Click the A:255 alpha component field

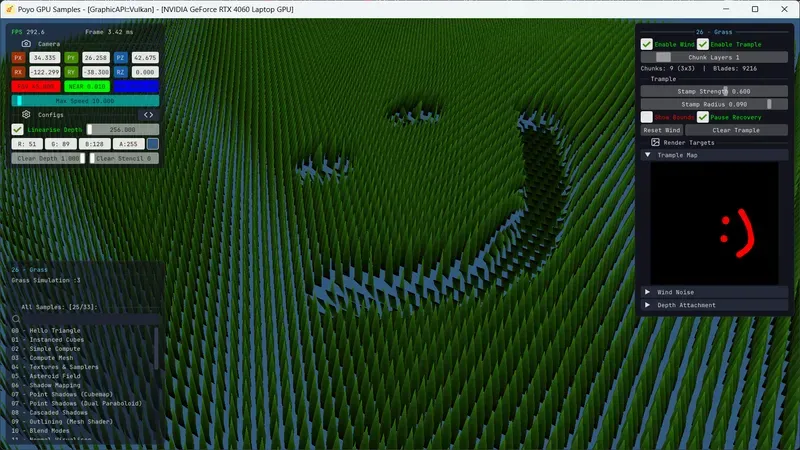[128, 144]
